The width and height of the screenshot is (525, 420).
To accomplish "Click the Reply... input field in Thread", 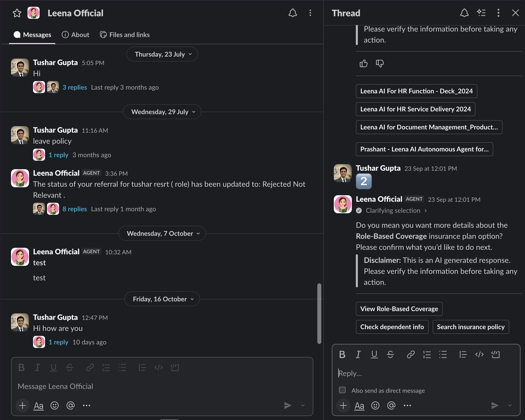I will 426,373.
